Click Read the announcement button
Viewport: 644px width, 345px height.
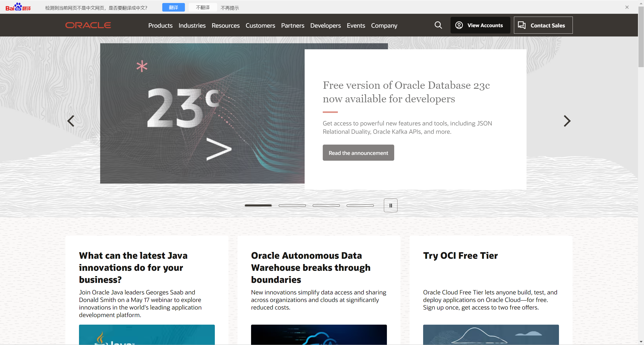point(358,153)
